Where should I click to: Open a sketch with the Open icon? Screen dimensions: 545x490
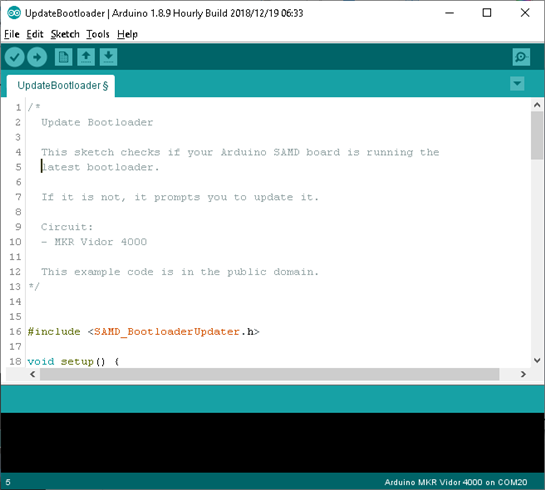tap(86, 57)
